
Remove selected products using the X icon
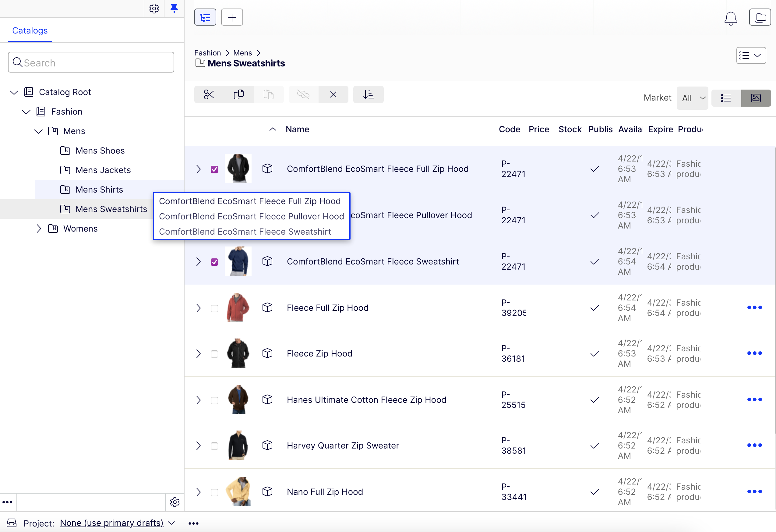(x=333, y=94)
